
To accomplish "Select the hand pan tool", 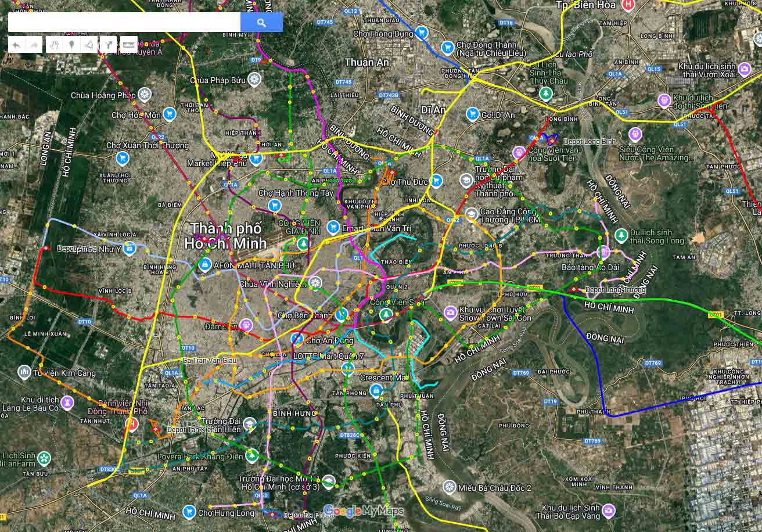I will (x=53, y=45).
